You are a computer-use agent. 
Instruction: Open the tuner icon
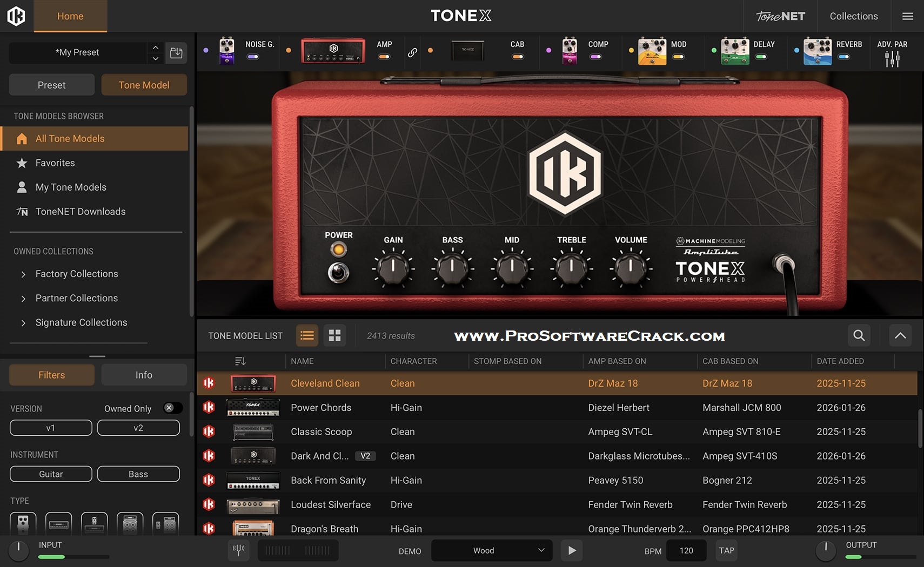point(238,550)
